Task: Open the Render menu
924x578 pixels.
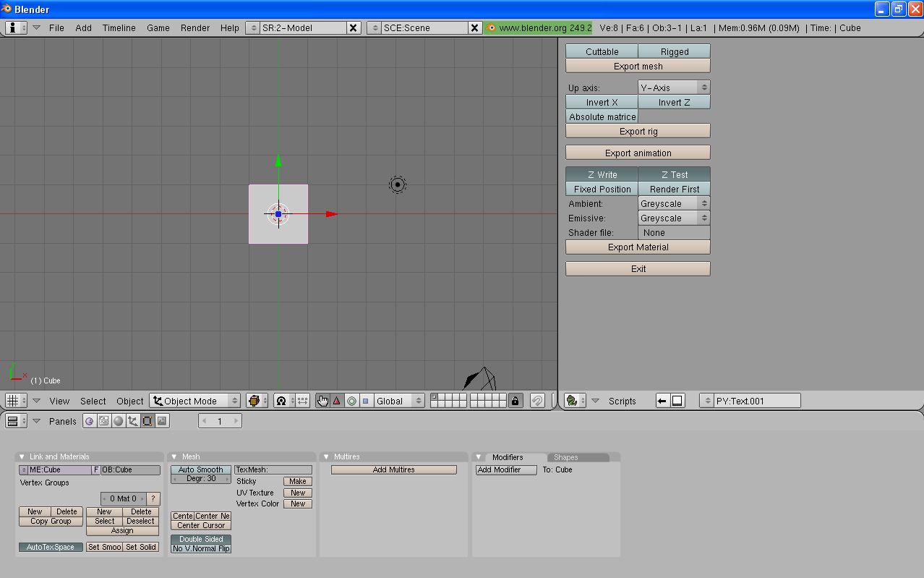Action: pos(195,27)
